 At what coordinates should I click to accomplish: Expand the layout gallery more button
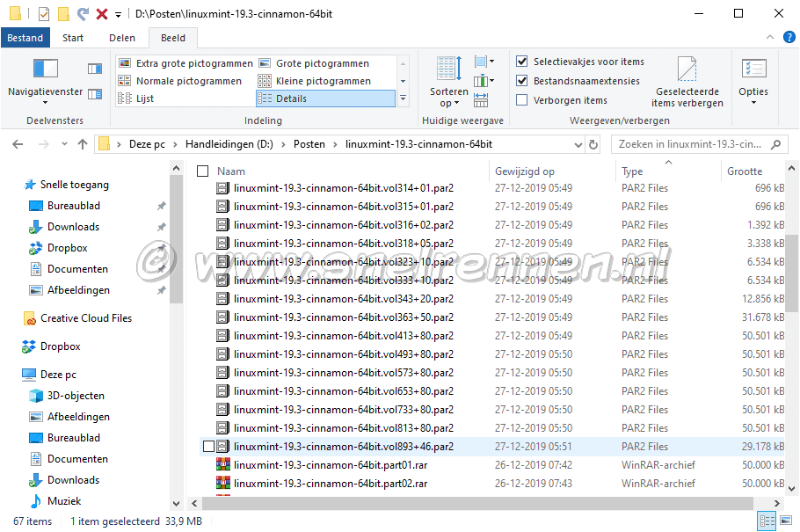click(403, 98)
